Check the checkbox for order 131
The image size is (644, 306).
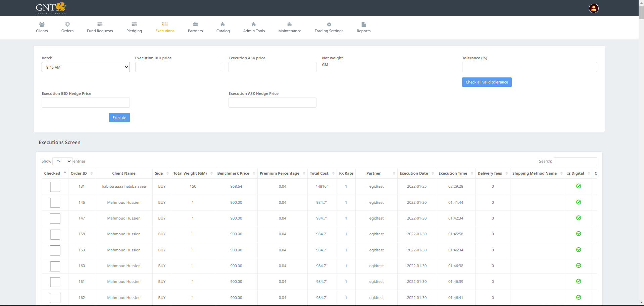coord(55,187)
